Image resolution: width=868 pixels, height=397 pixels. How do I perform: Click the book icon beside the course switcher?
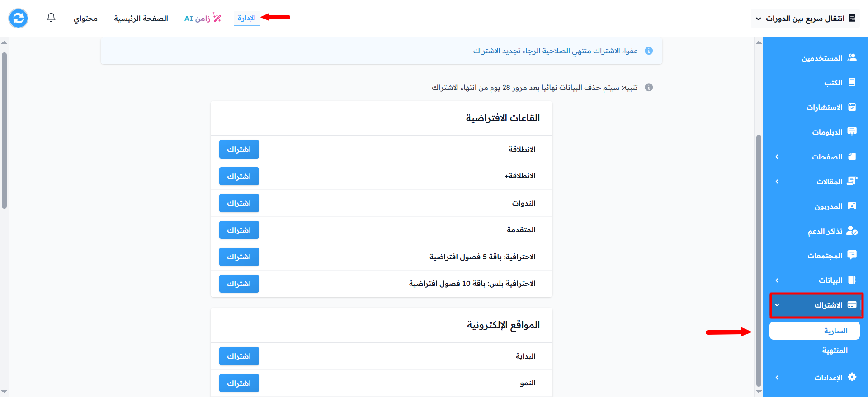tap(852, 18)
